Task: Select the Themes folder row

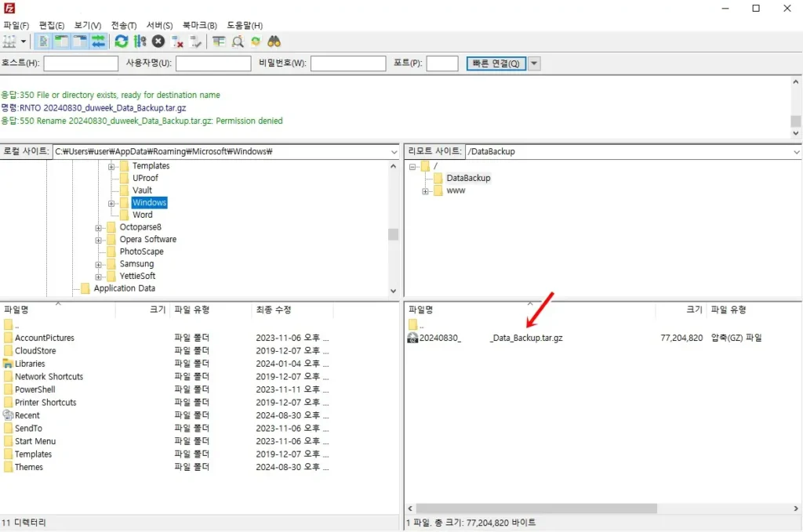Action: pos(167,467)
